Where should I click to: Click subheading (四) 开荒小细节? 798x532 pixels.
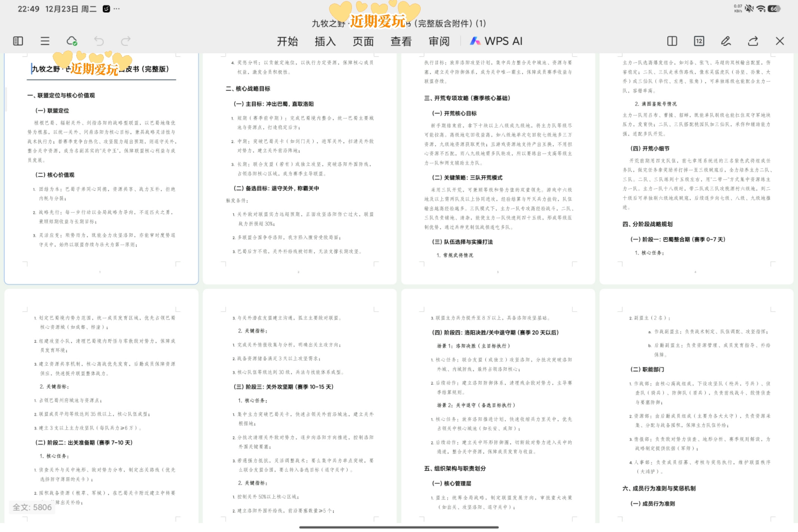click(x=650, y=148)
